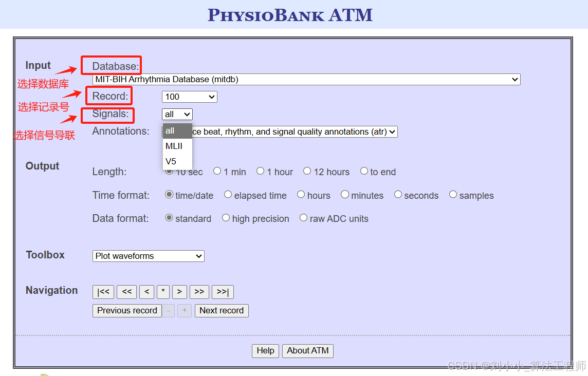Go to the Next record
Screen dimensions: 588x376
(x=222, y=311)
